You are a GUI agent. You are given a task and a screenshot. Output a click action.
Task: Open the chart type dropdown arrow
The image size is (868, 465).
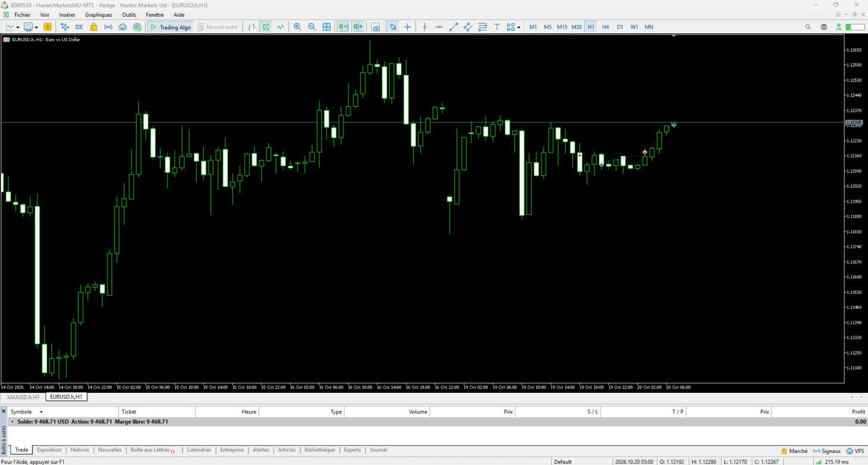pyautogui.click(x=18, y=27)
